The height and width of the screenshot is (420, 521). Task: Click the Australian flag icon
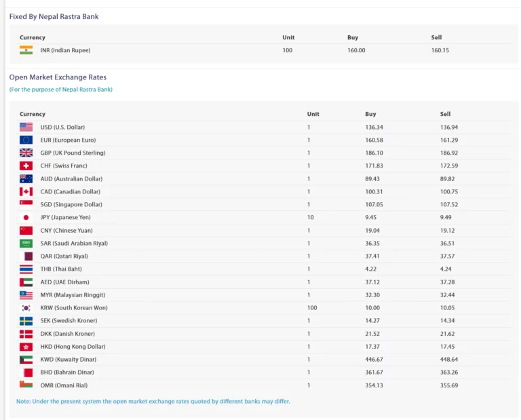(26, 178)
